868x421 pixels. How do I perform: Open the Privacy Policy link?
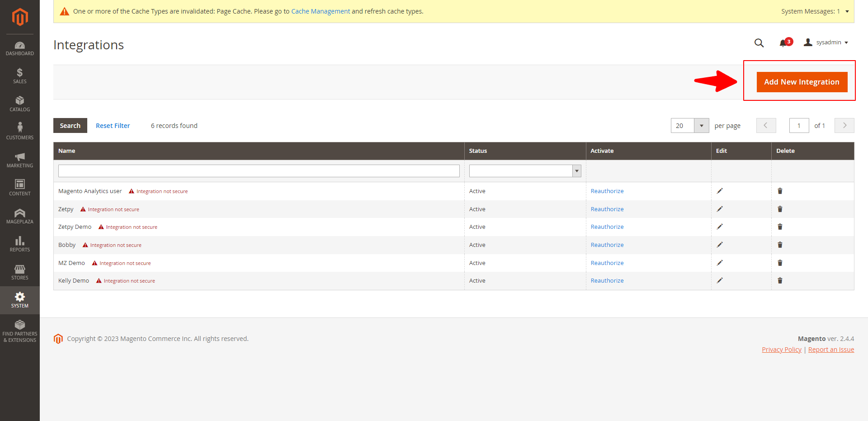(782, 350)
